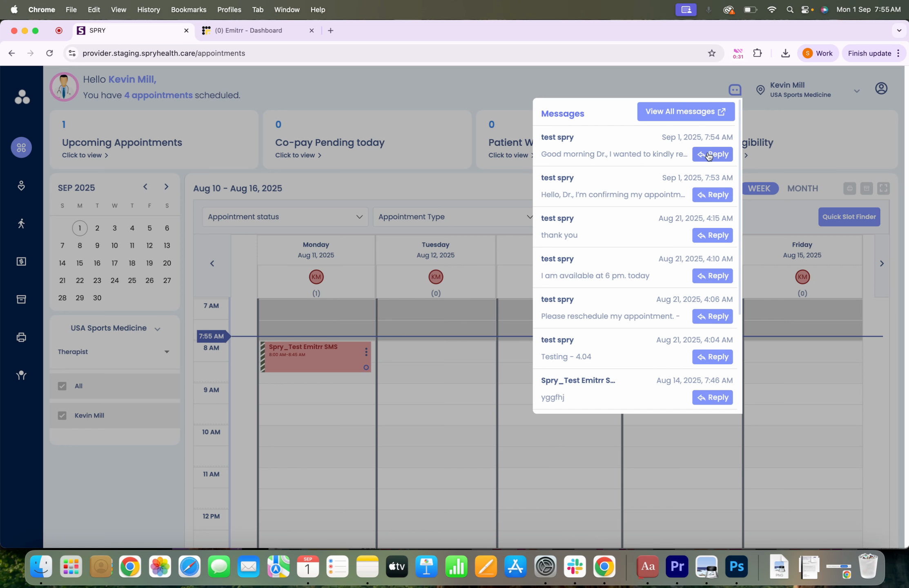Open the dashboard grid icon in sidebar

(x=21, y=147)
